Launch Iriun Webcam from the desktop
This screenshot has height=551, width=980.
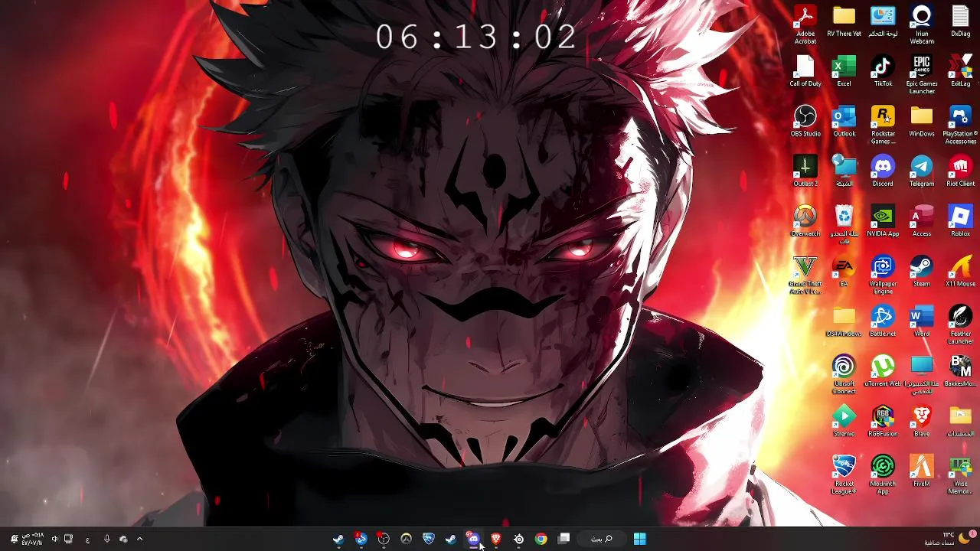(922, 24)
